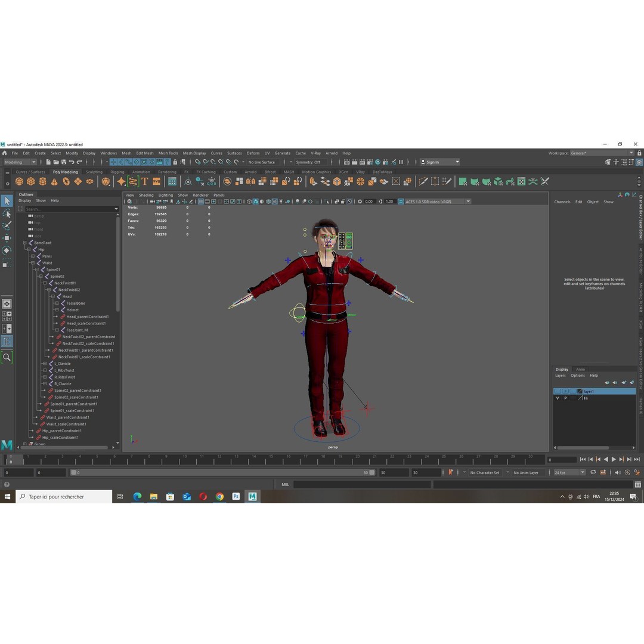Click the Mirror shelf icon

tap(250, 181)
